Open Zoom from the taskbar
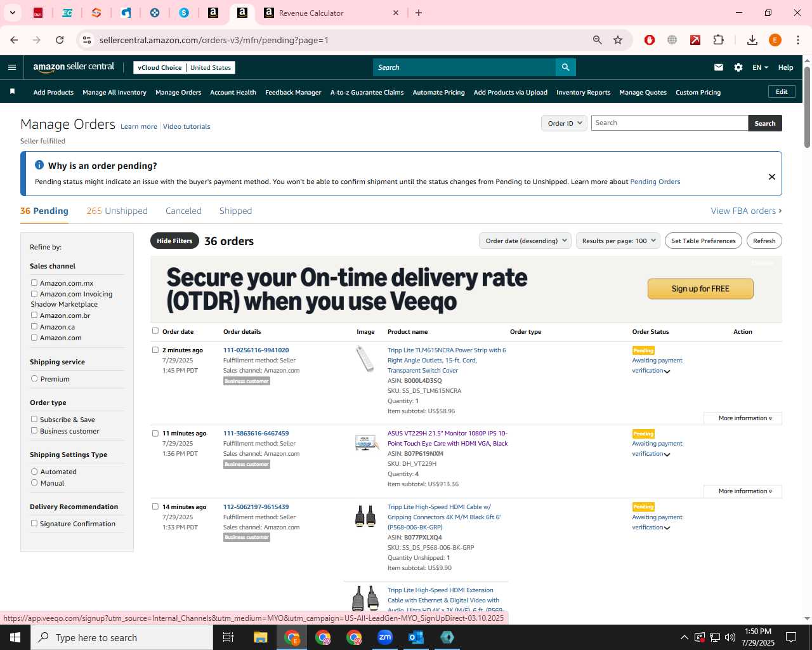Screen dimensions: 812x650 [385, 637]
